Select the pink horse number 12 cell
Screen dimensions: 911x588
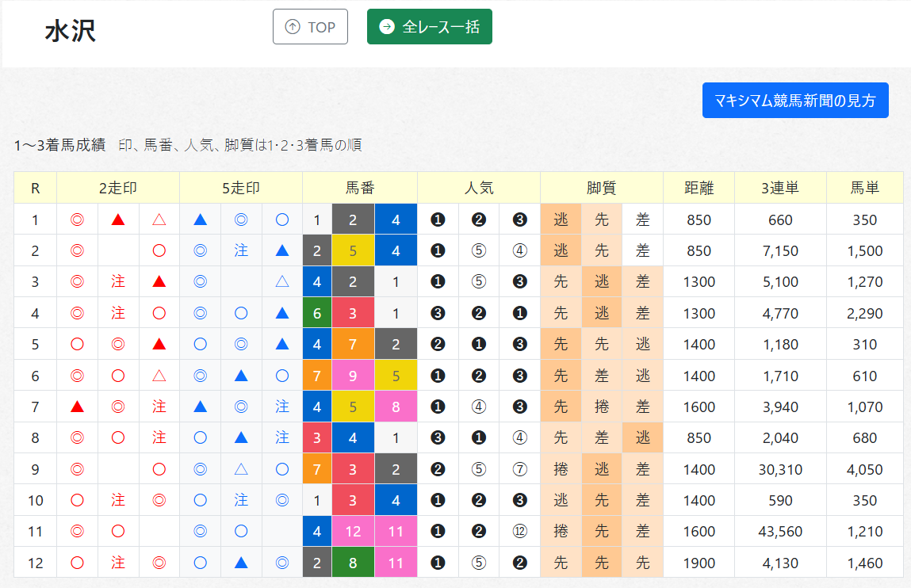click(354, 531)
